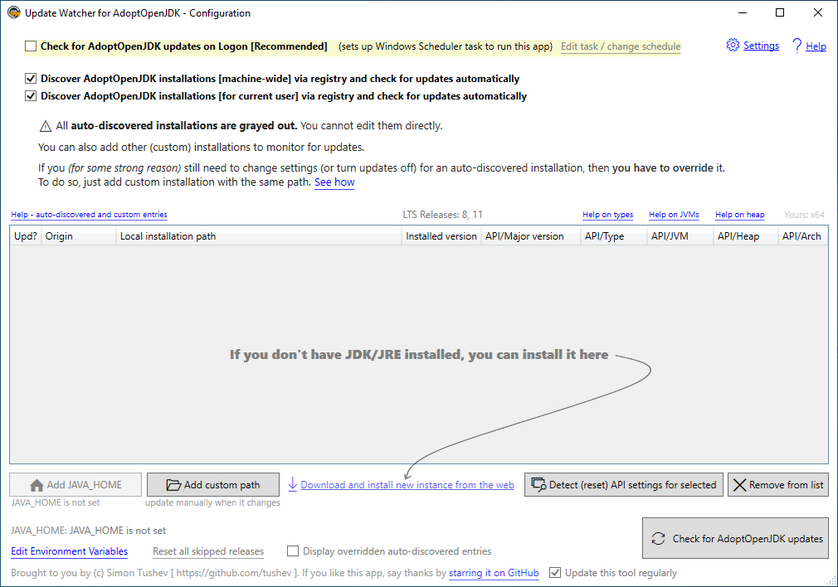Click the warning triangle icon beside auto-discovered note
Screen dimensions: 838x587
pos(45,126)
